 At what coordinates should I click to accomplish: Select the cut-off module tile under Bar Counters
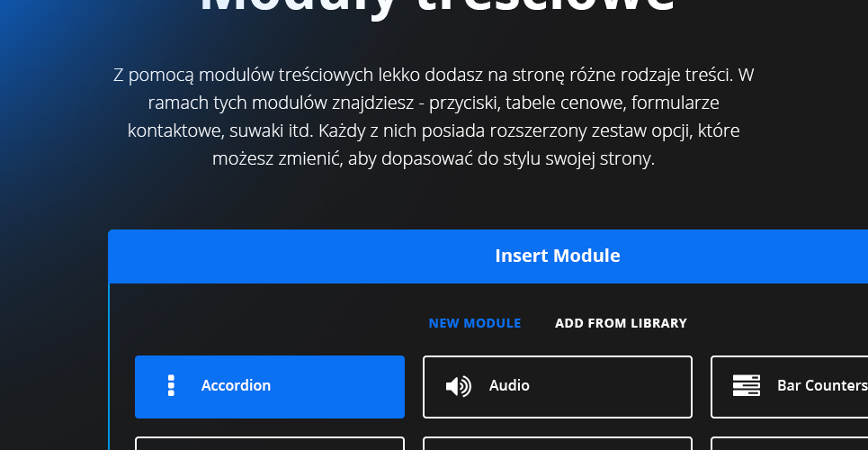[x=790, y=444]
